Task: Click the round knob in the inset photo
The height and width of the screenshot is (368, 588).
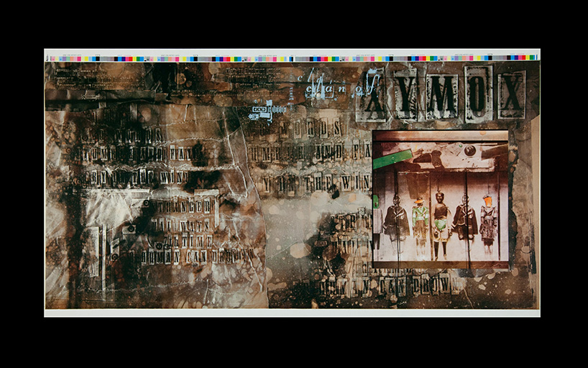Action: [x=469, y=151]
